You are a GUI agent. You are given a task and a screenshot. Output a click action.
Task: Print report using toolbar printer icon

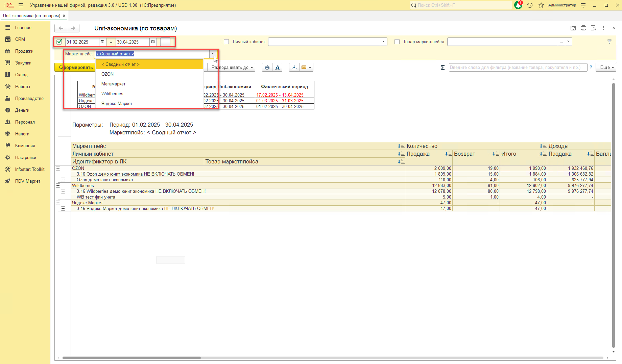[267, 67]
